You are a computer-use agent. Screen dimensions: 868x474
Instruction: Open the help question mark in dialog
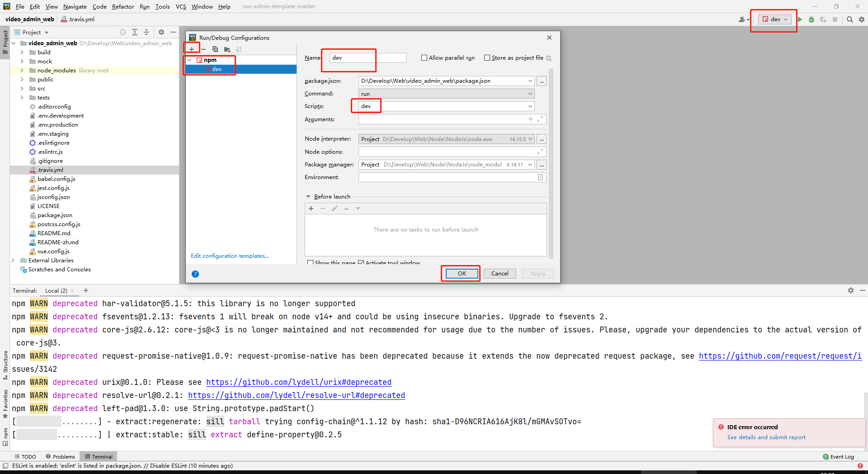195,274
